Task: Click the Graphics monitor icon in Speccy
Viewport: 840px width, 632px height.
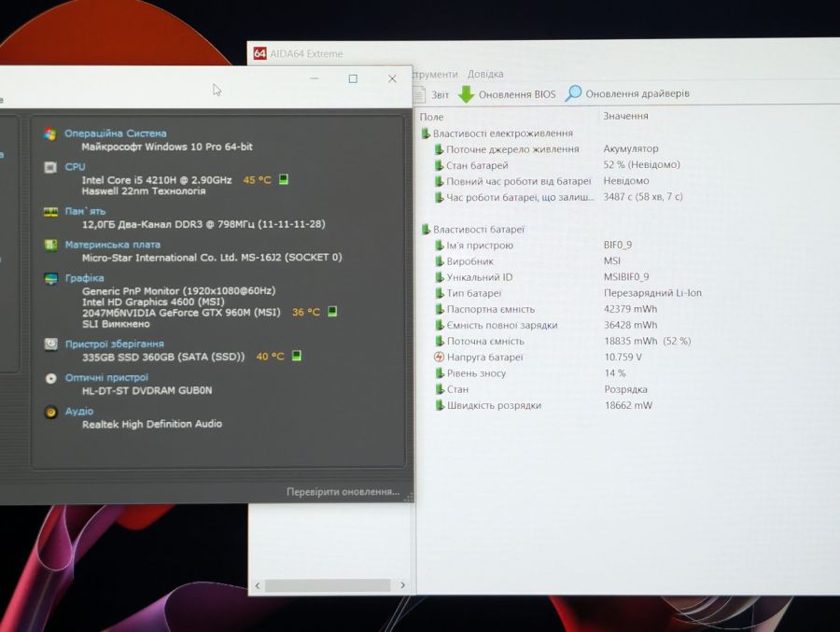Action: coord(51,279)
